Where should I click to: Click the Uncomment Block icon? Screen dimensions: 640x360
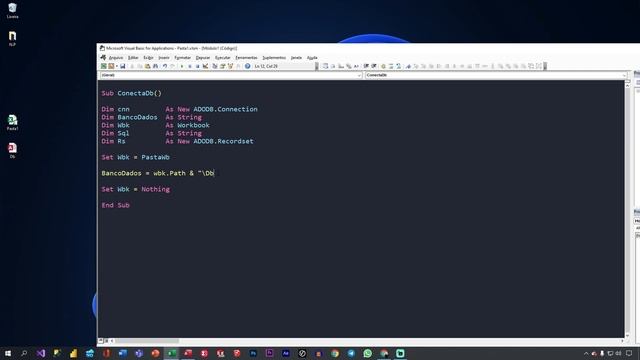pyautogui.click(x=398, y=66)
